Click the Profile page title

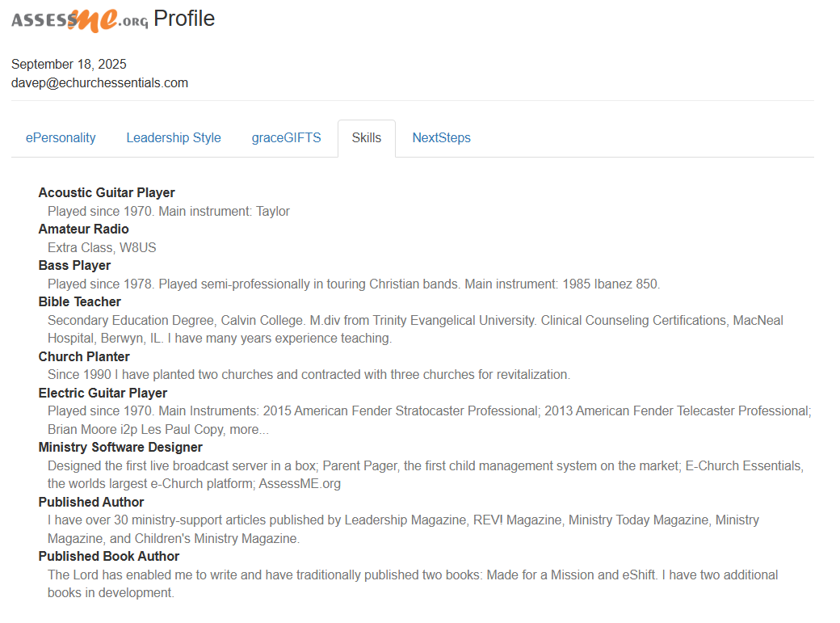184,19
